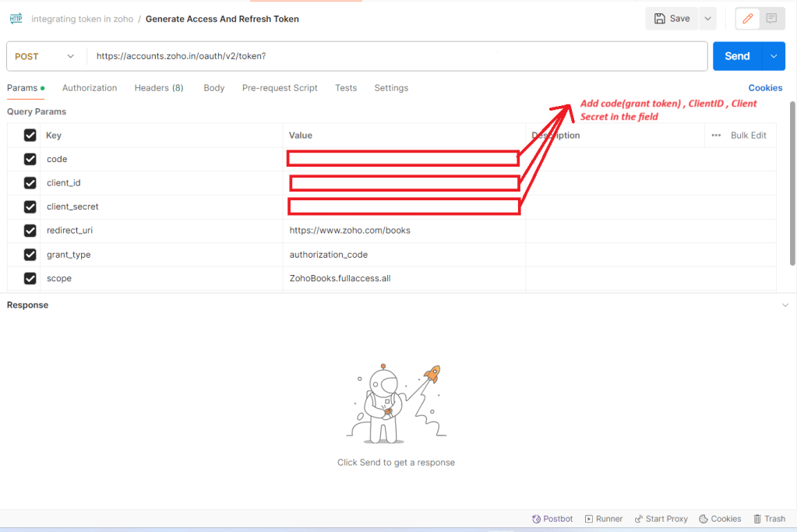Open Cookies in the bottom status bar
This screenshot has width=797, height=532.
coord(720,519)
